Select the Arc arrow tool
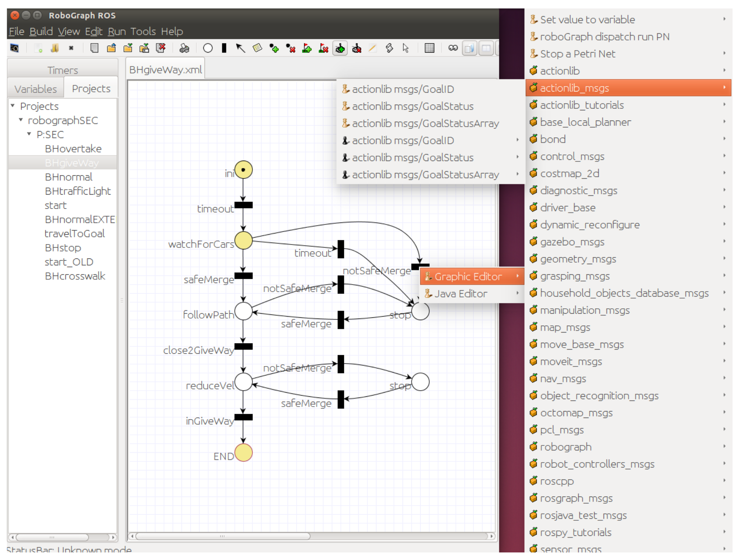The width and height of the screenshot is (740, 560). tap(240, 48)
